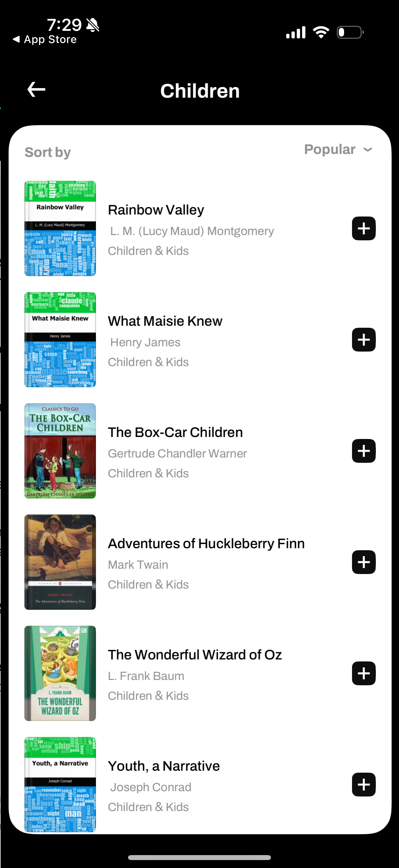Viewport: 399px width, 868px height.
Task: Open What Maisie Knew cover thumbnail
Action: click(60, 340)
